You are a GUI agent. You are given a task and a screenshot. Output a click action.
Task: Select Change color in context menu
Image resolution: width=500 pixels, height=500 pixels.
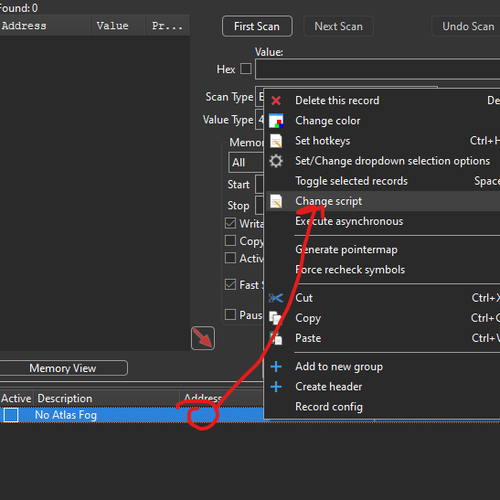click(x=383, y=121)
